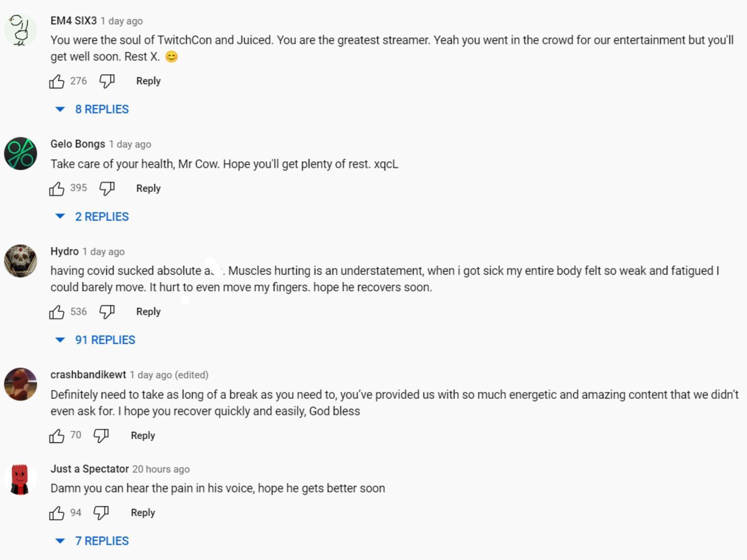This screenshot has height=560, width=747.
Task: Like EM4 SIX3's comment
Action: click(x=57, y=81)
